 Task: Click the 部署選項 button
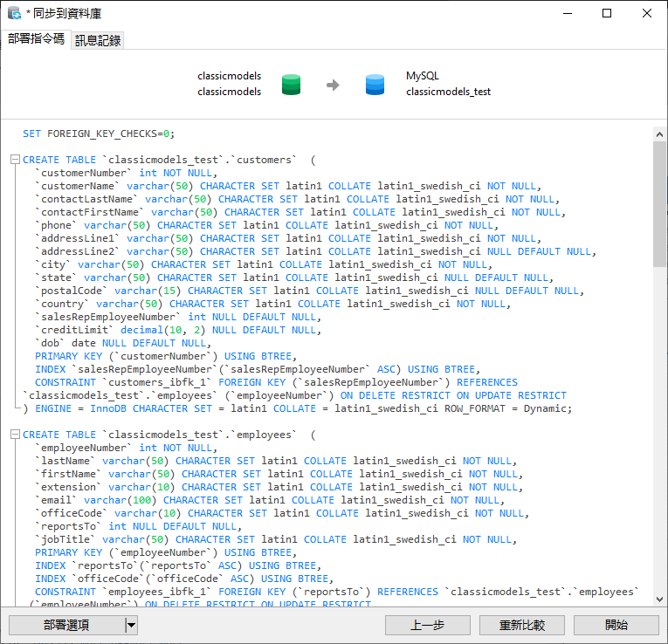[x=67, y=625]
